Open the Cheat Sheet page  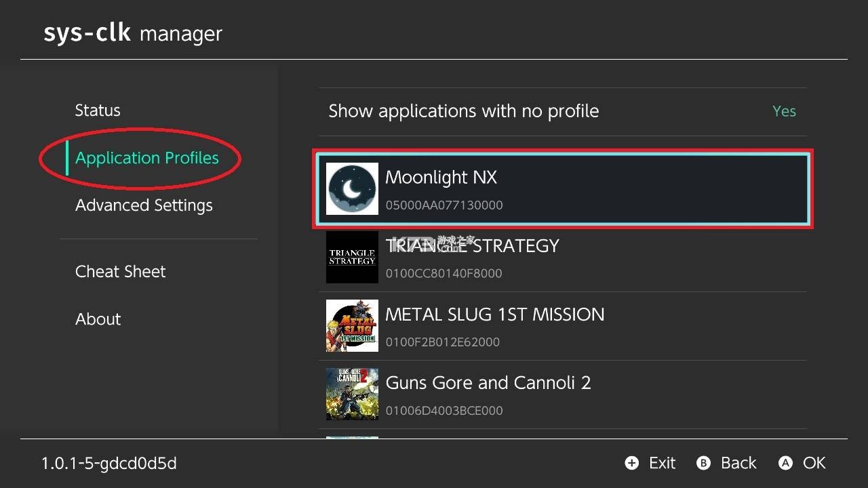click(x=120, y=271)
